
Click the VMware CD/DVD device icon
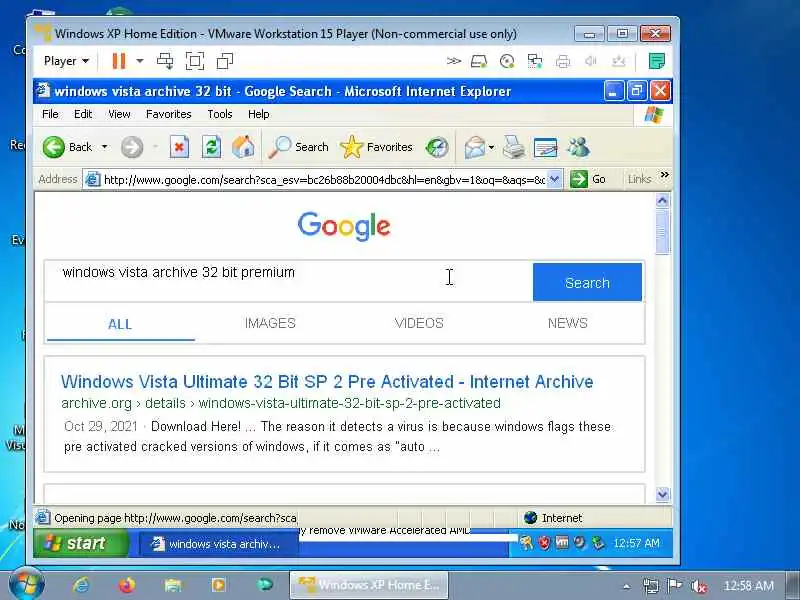pos(507,62)
